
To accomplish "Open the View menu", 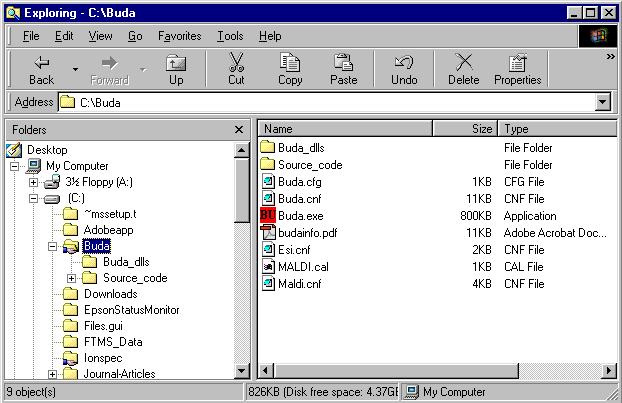I will (x=100, y=36).
